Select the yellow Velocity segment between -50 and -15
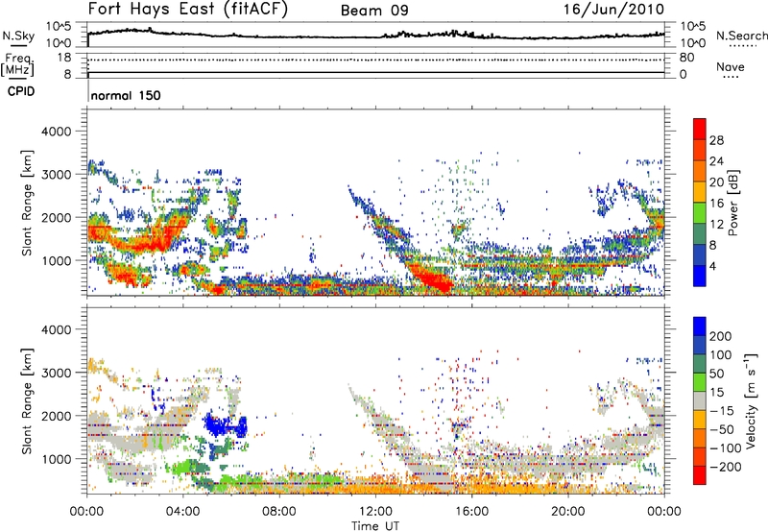The height and width of the screenshot is (532, 768). click(700, 420)
